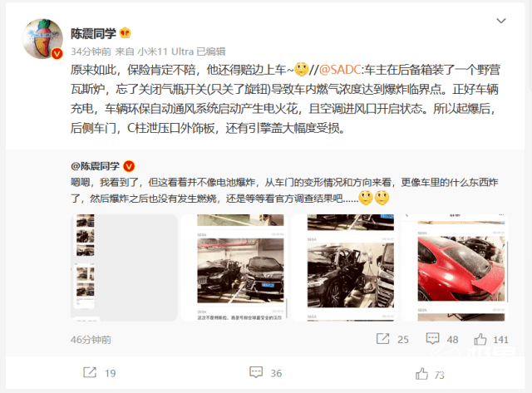Viewport: 532px width, 393px height.
Task: Open the post options chevron menu
Action: pos(501,21)
